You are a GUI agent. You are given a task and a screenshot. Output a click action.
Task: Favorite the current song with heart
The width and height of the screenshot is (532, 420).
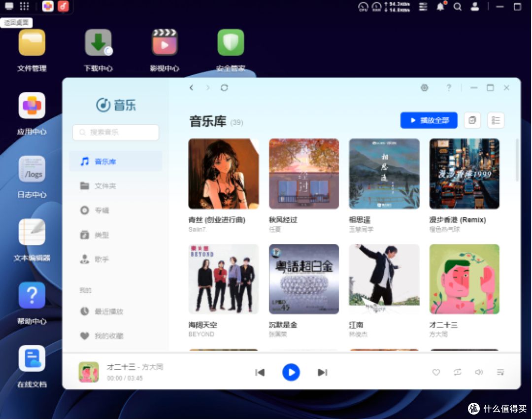pos(436,373)
